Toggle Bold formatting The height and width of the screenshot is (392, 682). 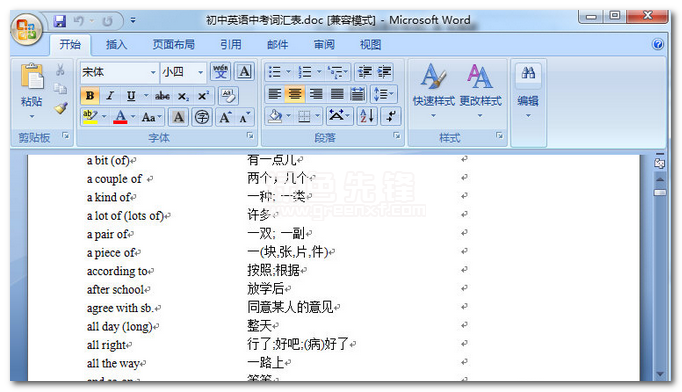[x=90, y=96]
